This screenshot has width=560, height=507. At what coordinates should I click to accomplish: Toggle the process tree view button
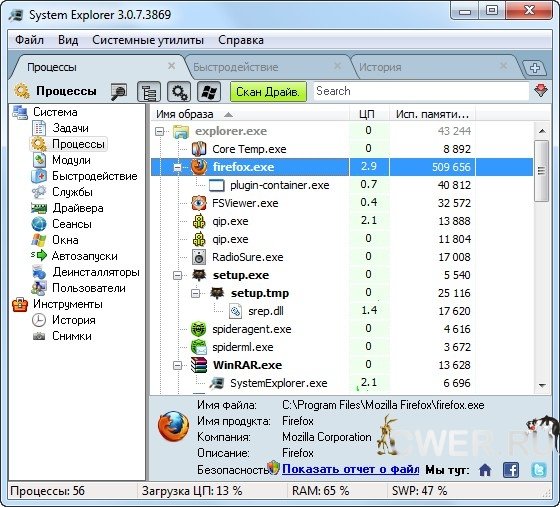coord(149,92)
